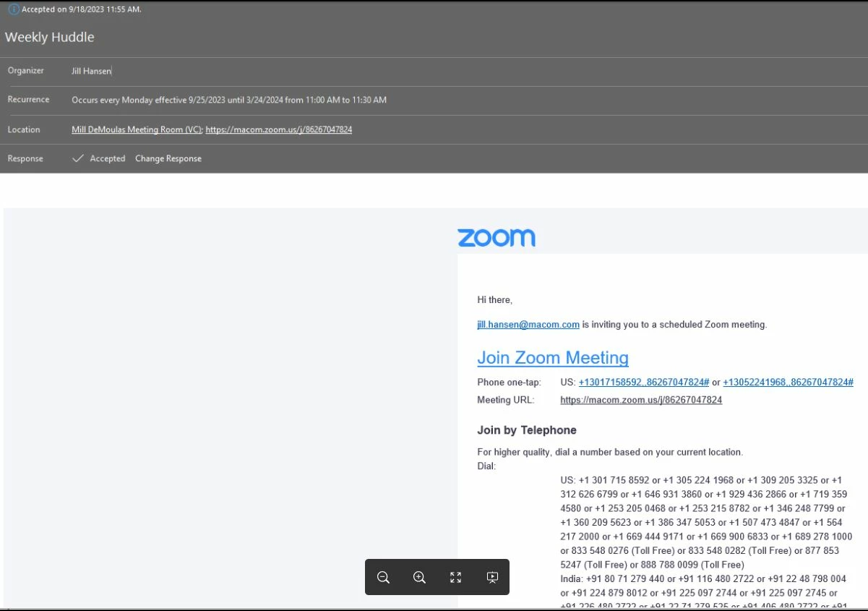868x611 pixels.
Task: Click the Response field label
Action: (25, 158)
